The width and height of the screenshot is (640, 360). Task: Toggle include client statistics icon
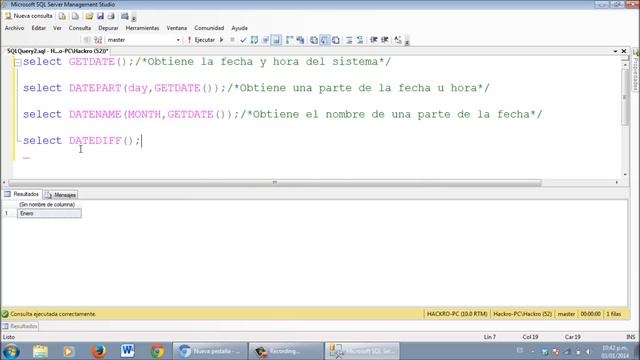pyautogui.click(x=300, y=40)
